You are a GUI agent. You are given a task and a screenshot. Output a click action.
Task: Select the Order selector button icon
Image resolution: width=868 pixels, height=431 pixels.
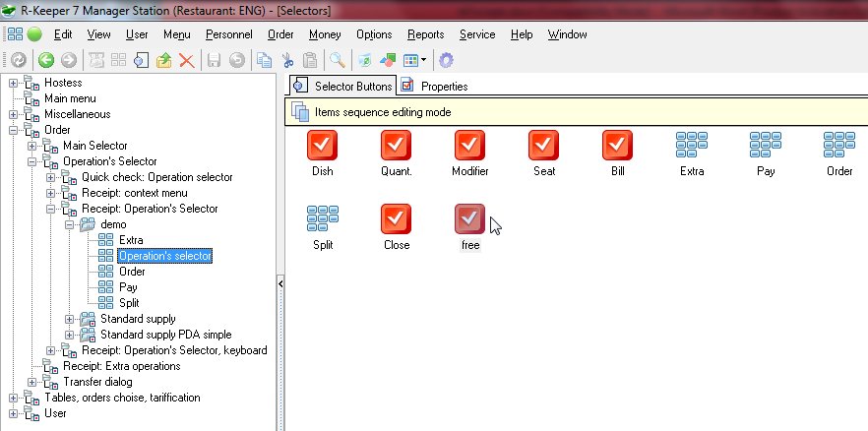pyautogui.click(x=839, y=145)
